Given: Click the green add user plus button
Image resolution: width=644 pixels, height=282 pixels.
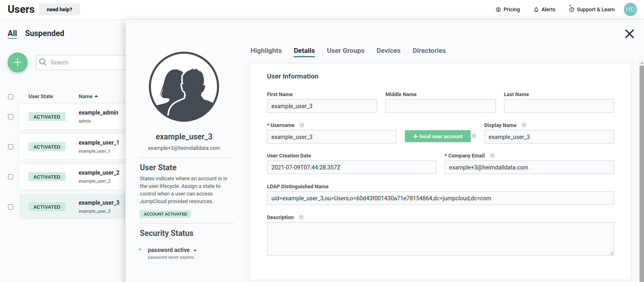Looking at the screenshot, I should (18, 62).
